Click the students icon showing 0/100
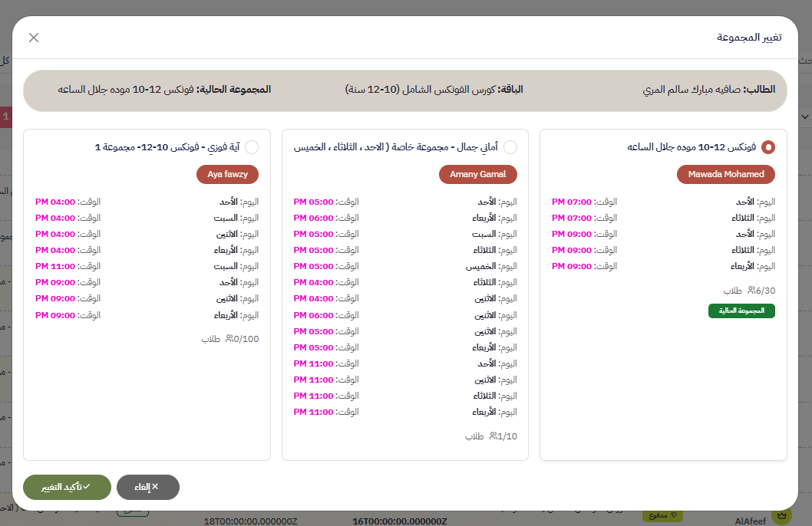The image size is (812, 526). point(229,339)
